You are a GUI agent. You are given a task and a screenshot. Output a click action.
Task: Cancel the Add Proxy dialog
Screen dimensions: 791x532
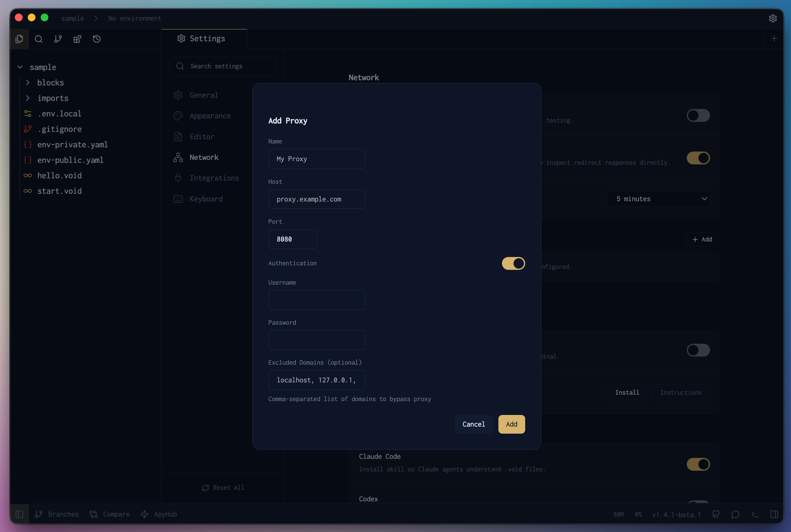pos(473,424)
